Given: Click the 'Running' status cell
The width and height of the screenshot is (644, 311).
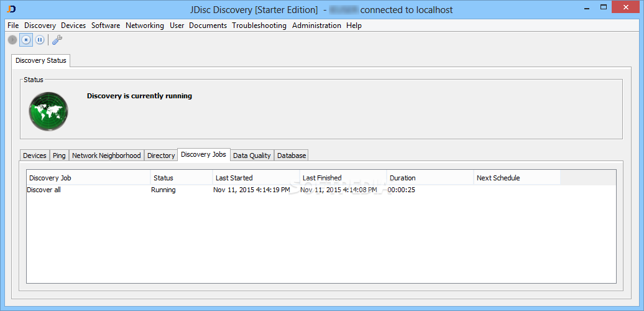Looking at the screenshot, I should 163,190.
